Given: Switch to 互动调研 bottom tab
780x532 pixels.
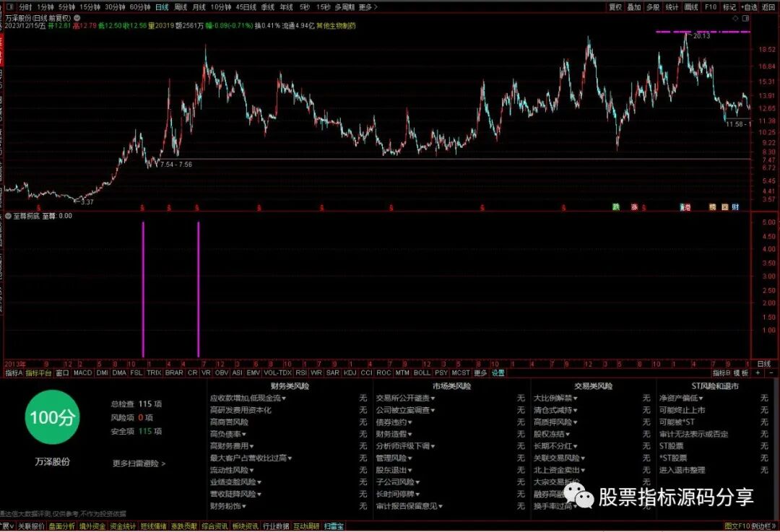Looking at the screenshot, I should (307, 526).
